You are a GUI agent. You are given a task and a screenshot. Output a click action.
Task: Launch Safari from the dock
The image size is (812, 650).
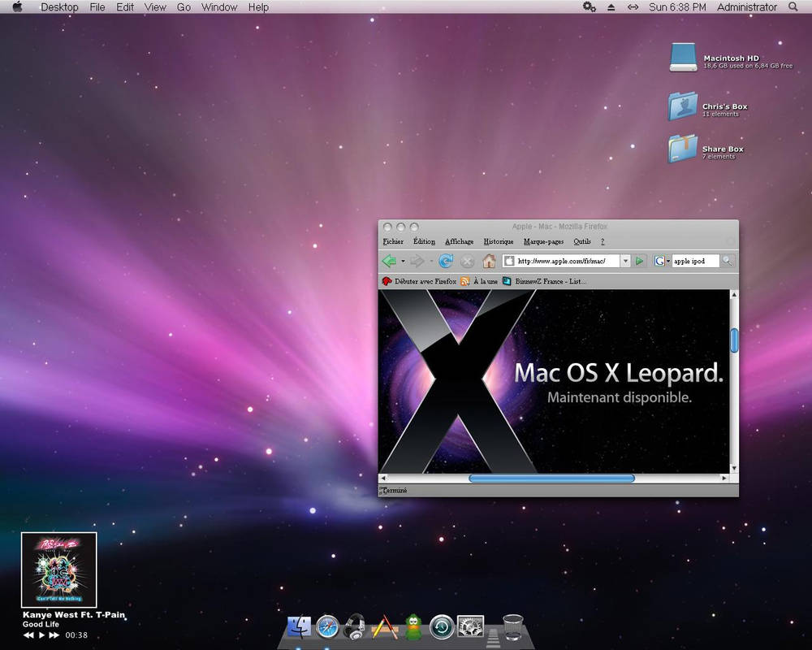pos(327,626)
